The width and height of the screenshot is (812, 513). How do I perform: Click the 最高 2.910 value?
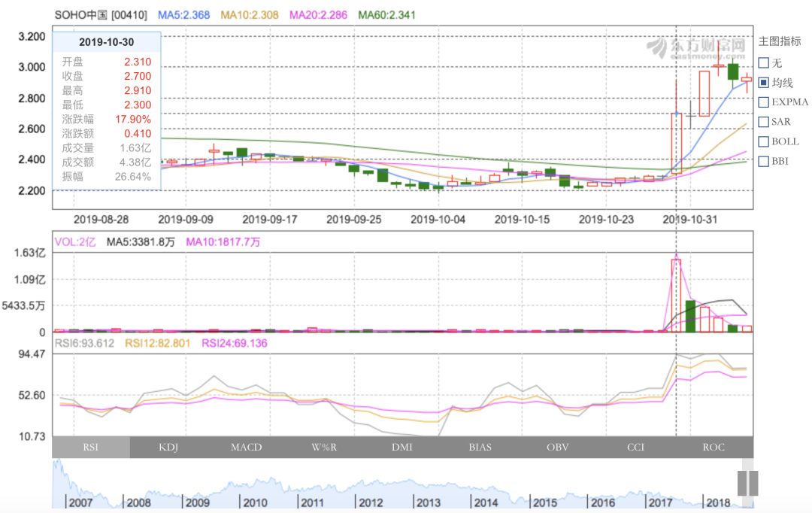point(138,91)
